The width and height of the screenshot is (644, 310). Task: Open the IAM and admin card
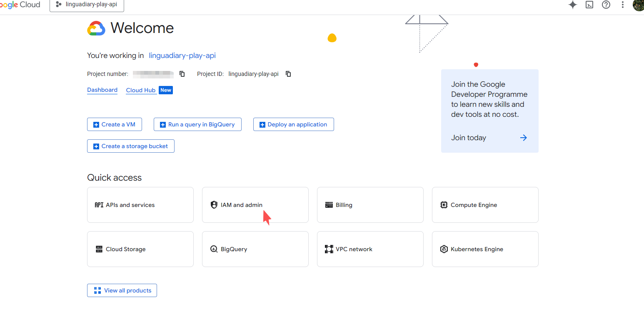click(255, 205)
